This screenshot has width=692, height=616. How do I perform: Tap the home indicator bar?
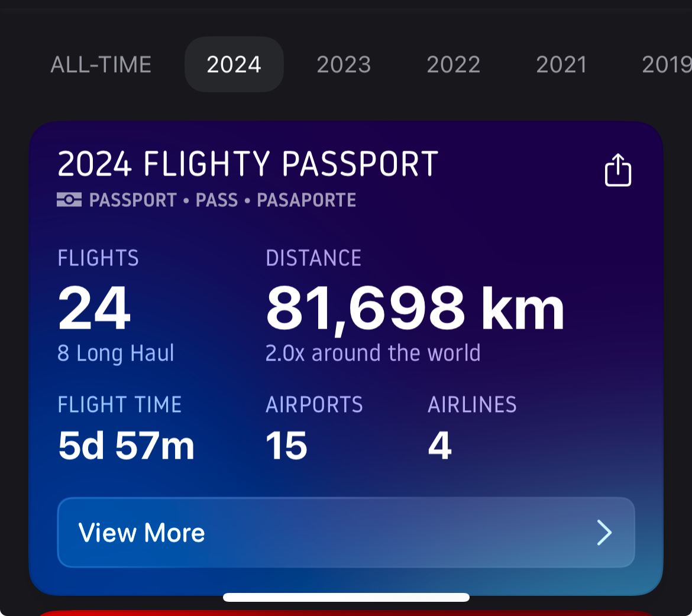[347, 598]
